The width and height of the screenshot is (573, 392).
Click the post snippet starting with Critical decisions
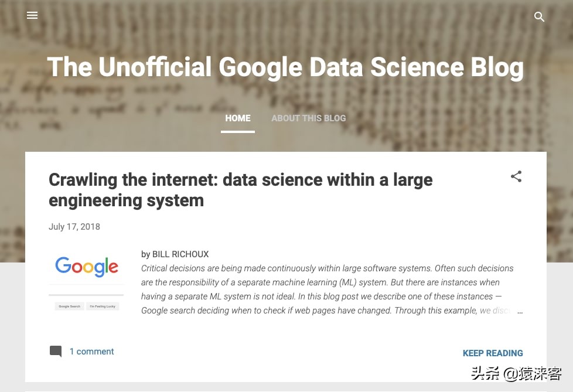327,268
